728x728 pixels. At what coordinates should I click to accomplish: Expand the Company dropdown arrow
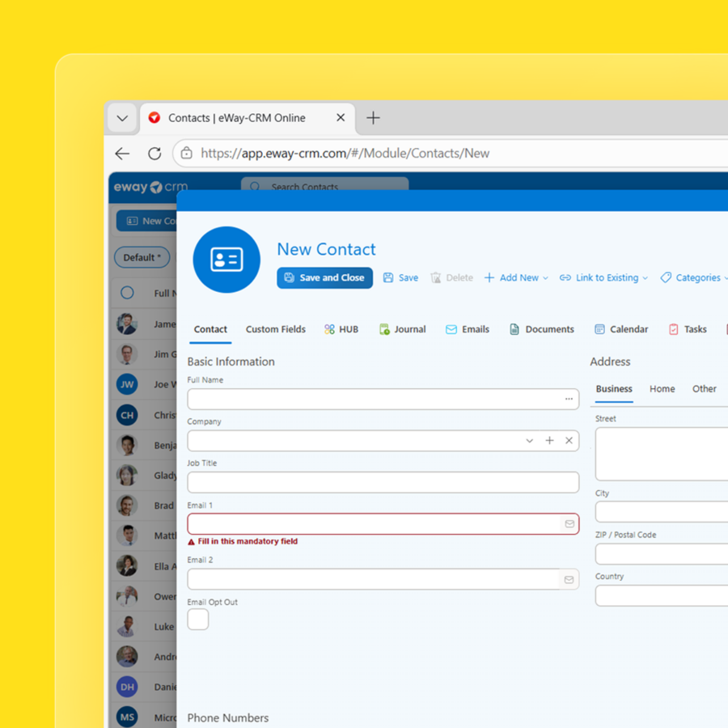point(529,441)
